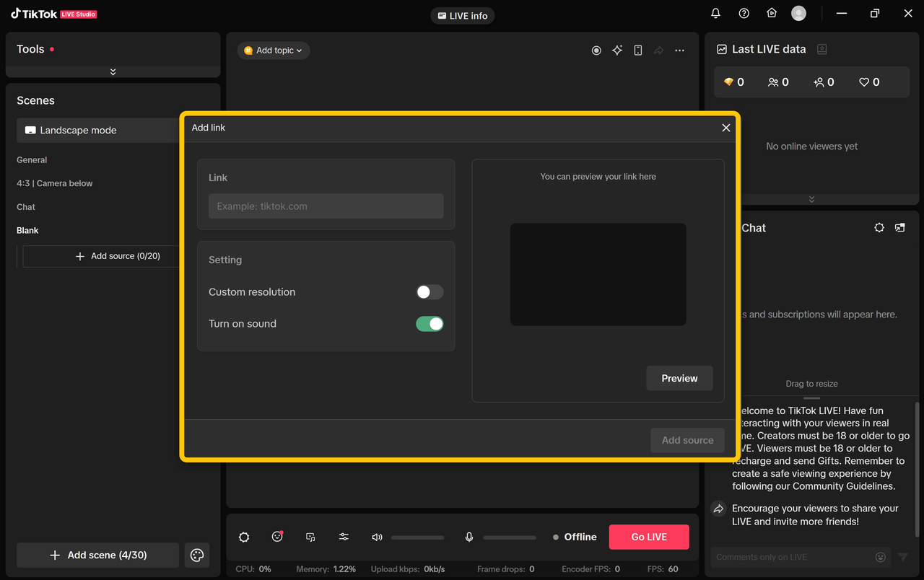Open the help question mark icon
This screenshot has width=924, height=580.
(x=744, y=14)
